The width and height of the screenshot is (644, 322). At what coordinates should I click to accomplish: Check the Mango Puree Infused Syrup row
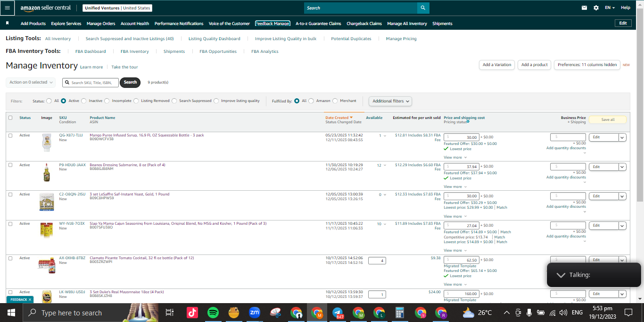point(10,136)
